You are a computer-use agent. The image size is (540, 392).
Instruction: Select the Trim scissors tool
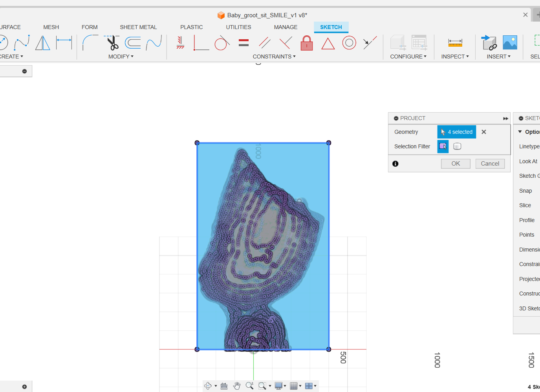112,43
